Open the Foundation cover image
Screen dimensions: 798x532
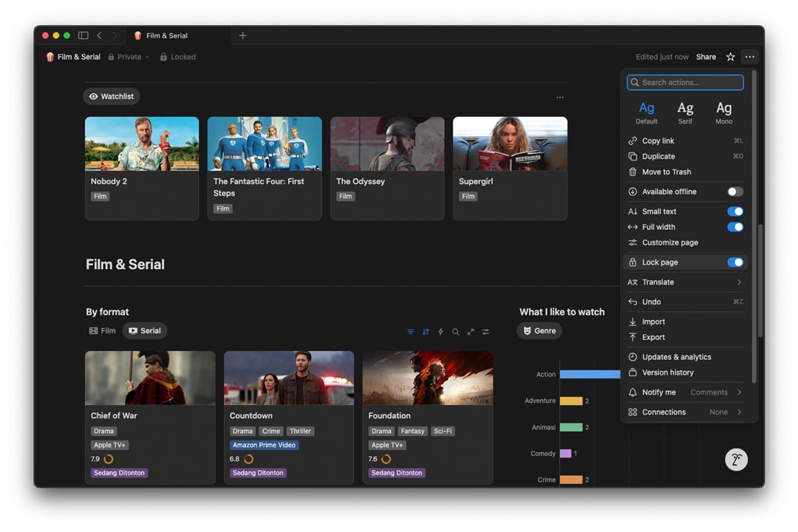pyautogui.click(x=428, y=378)
